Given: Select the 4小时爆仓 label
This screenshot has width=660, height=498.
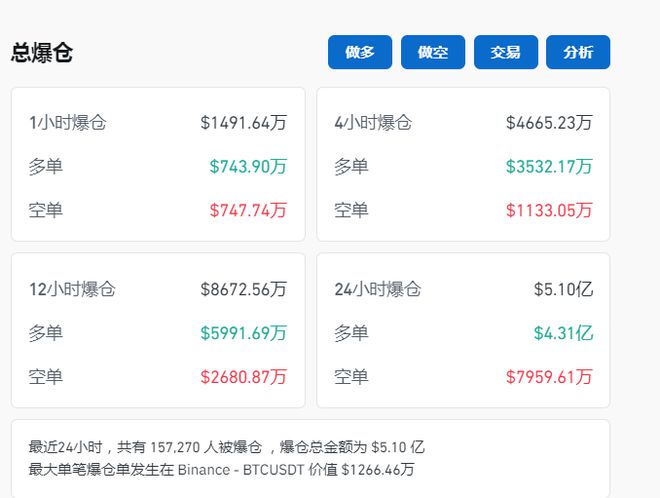Looking at the screenshot, I should click(373, 123).
